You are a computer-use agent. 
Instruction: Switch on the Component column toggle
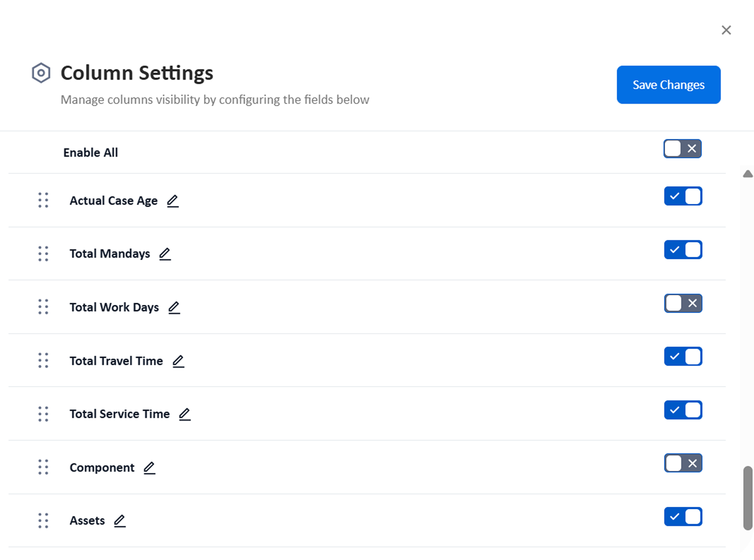(683, 464)
